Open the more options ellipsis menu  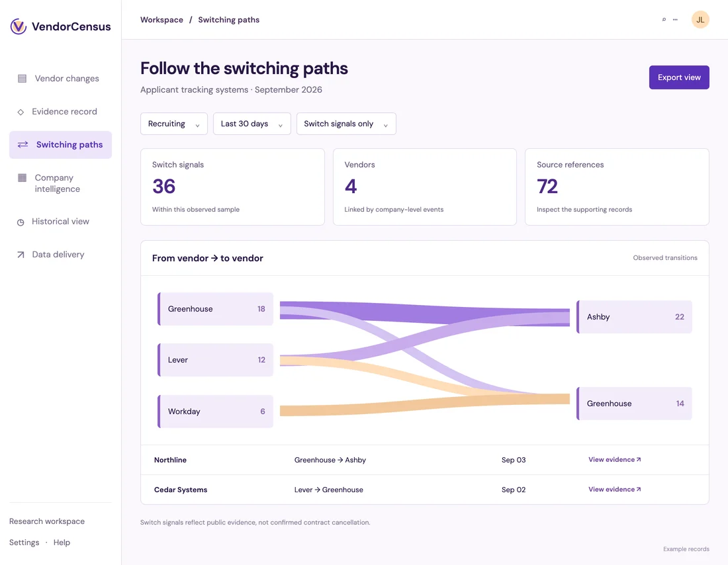point(675,19)
